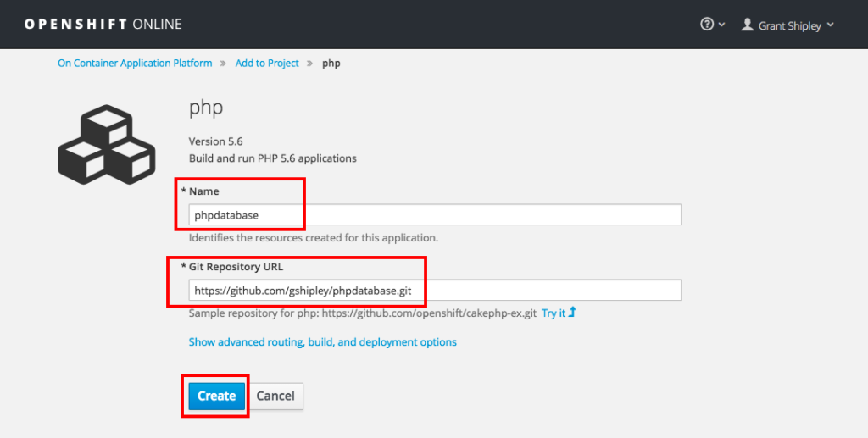Expand the help menu chevron
Screen dimensions: 868x438
[x=722, y=25]
